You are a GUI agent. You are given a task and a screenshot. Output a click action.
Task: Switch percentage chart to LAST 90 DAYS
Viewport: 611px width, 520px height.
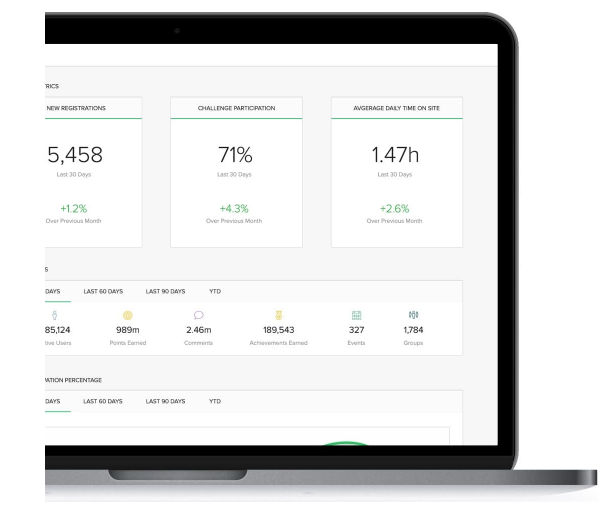coord(165,401)
